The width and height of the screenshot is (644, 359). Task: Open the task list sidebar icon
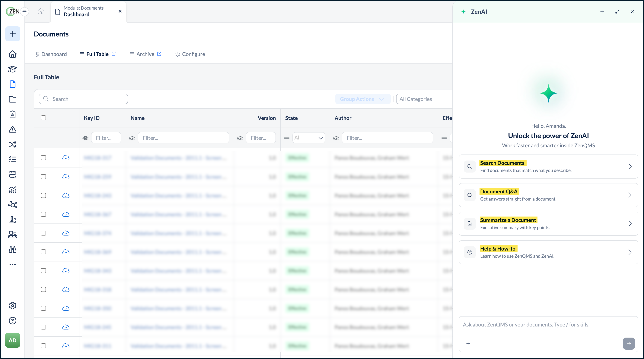pyautogui.click(x=12, y=159)
